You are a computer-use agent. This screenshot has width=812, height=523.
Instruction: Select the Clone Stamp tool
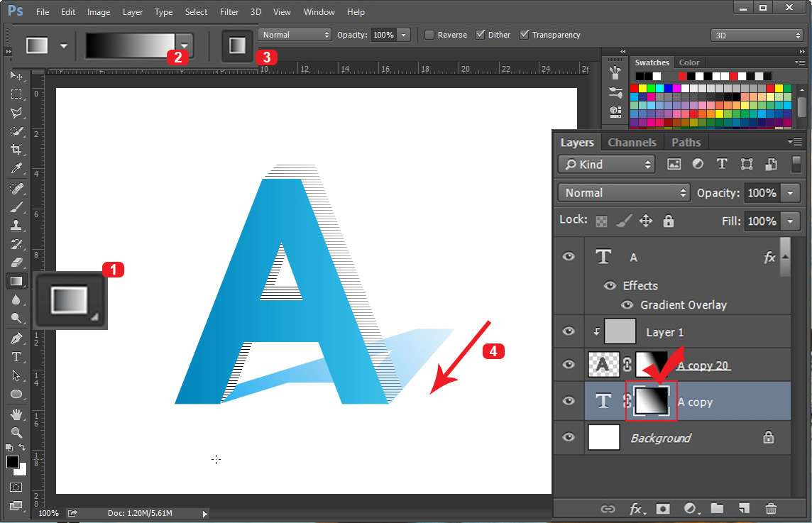[x=16, y=226]
